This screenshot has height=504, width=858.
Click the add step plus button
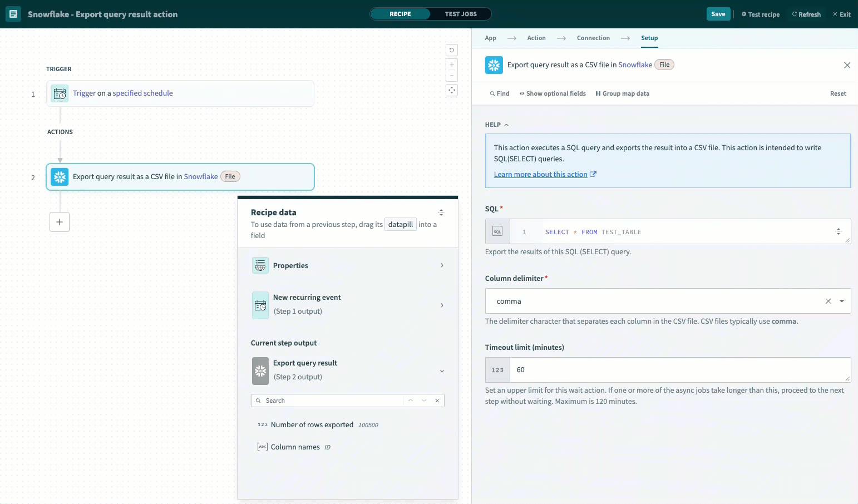coord(60,222)
